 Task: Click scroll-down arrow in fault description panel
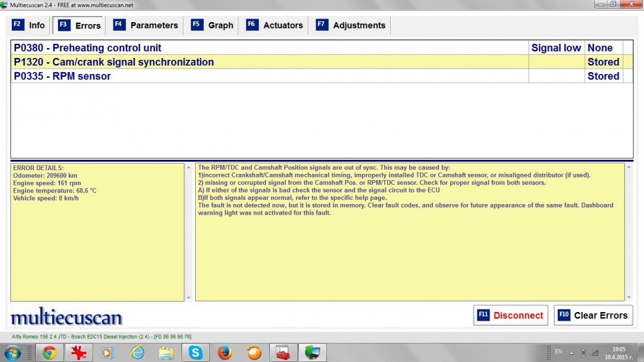629,297
